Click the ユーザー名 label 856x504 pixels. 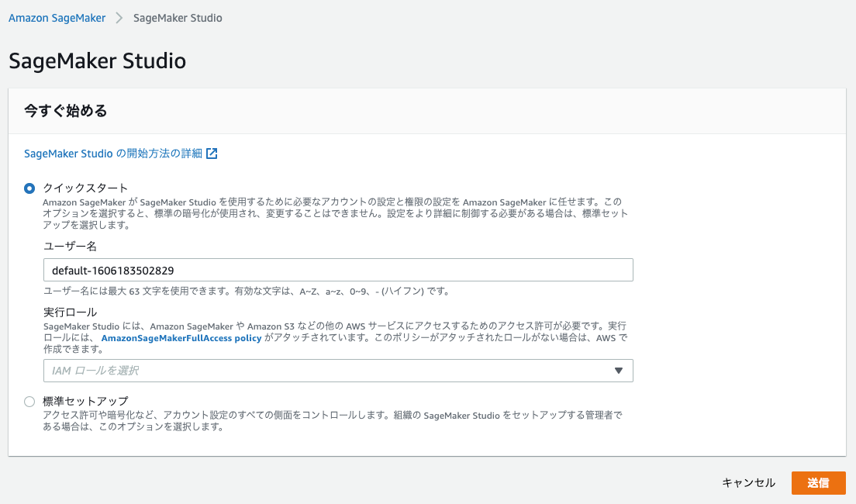pos(70,247)
